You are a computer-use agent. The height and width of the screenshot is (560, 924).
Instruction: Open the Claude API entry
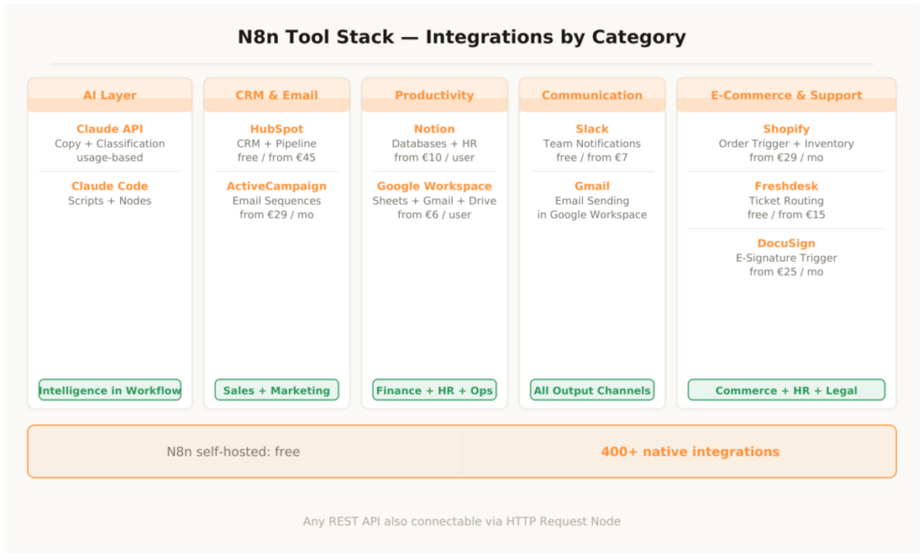pos(109,129)
